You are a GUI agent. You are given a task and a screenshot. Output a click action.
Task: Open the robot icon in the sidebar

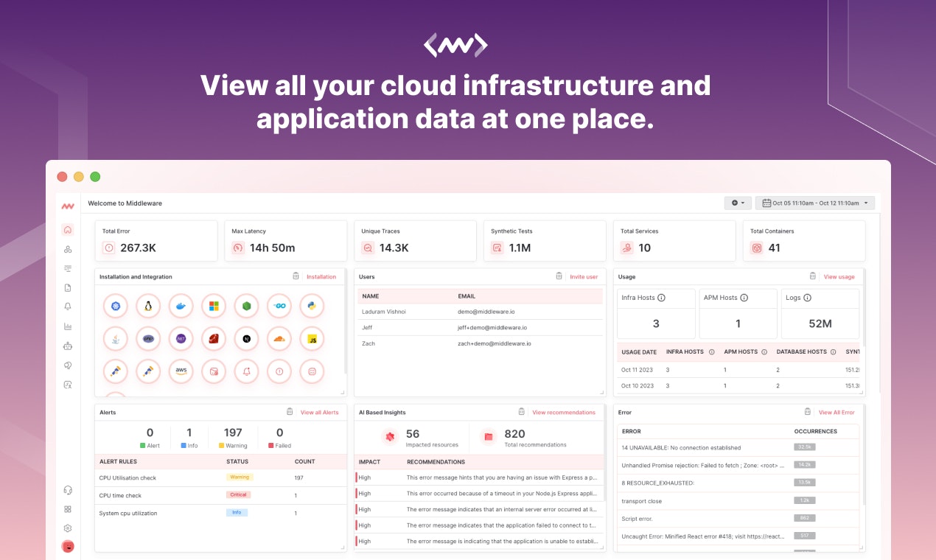68,346
